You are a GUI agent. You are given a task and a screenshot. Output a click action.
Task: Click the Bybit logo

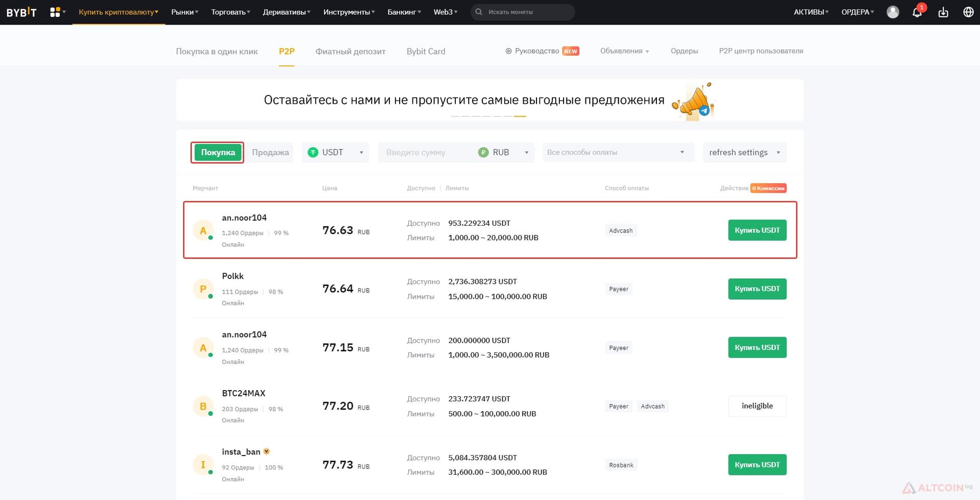(x=21, y=12)
